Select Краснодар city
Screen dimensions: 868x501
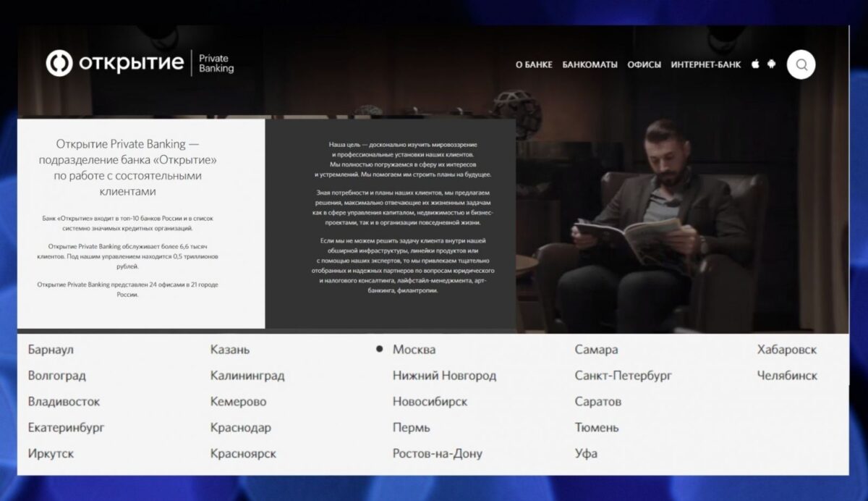pyautogui.click(x=241, y=428)
